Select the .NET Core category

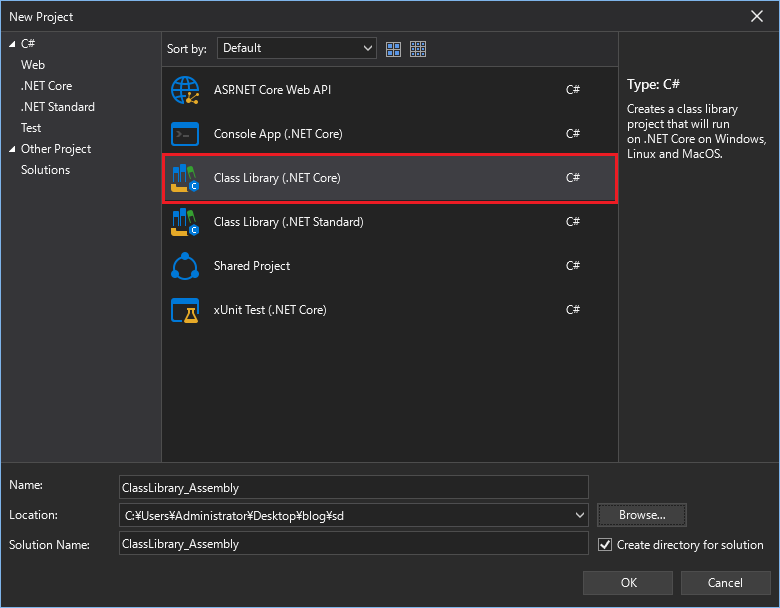point(46,86)
